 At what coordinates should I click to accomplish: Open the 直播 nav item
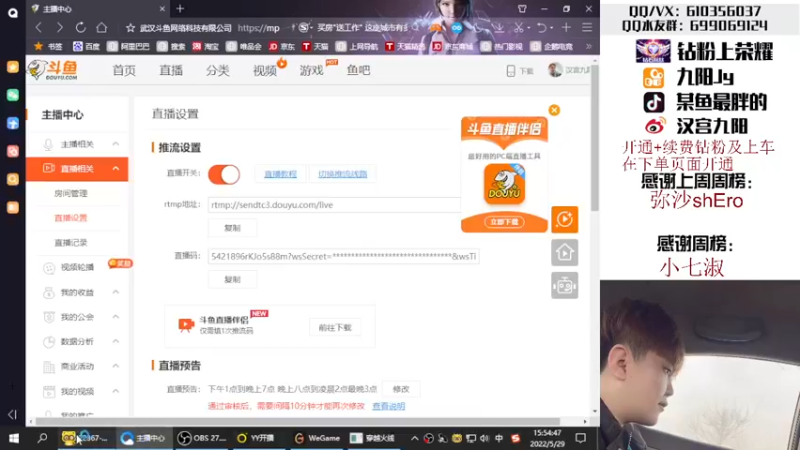pos(171,70)
